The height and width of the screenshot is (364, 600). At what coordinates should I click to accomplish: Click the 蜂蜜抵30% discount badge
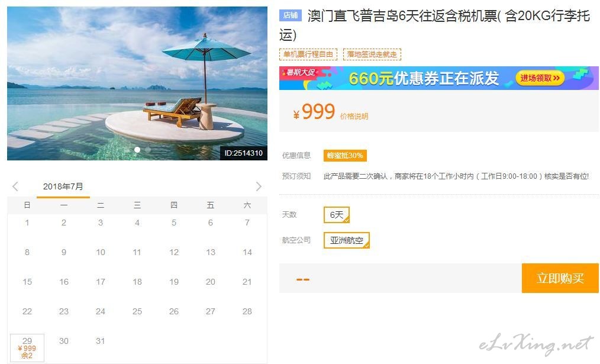[345, 156]
